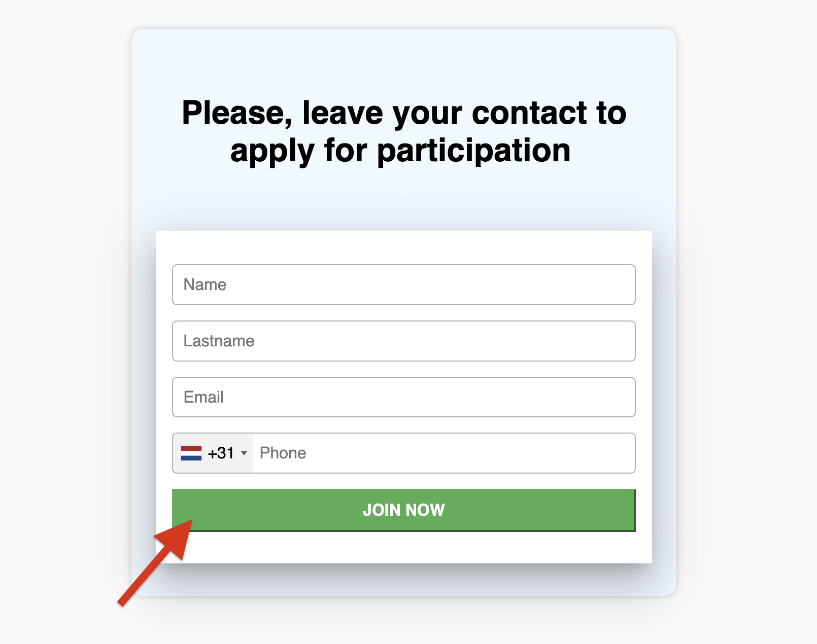This screenshot has width=817, height=644.
Task: Focus the Name input field
Action: pyautogui.click(x=403, y=284)
